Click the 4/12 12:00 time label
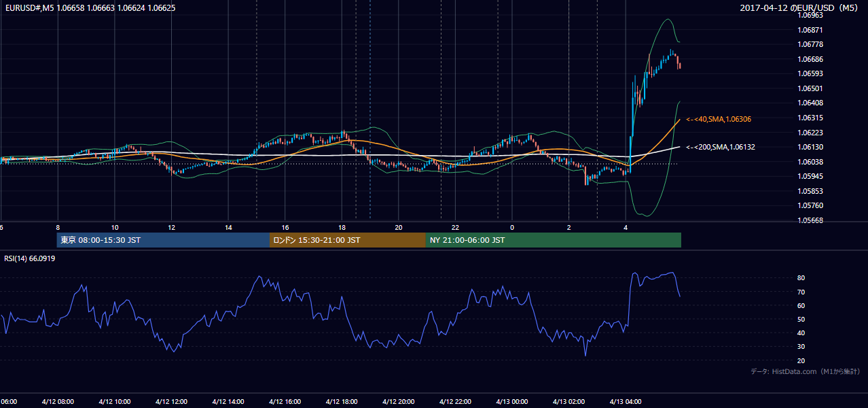Image resolution: width=868 pixels, height=408 pixels. pos(171,401)
